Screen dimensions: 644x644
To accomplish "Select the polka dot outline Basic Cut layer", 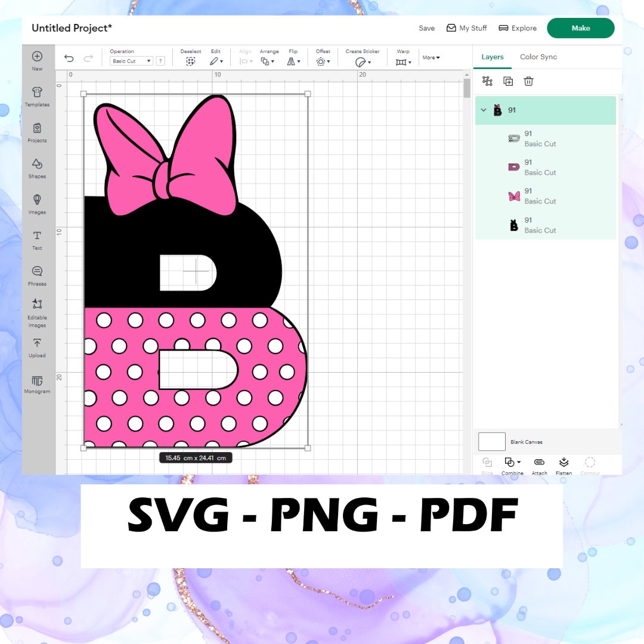I will pos(546,139).
